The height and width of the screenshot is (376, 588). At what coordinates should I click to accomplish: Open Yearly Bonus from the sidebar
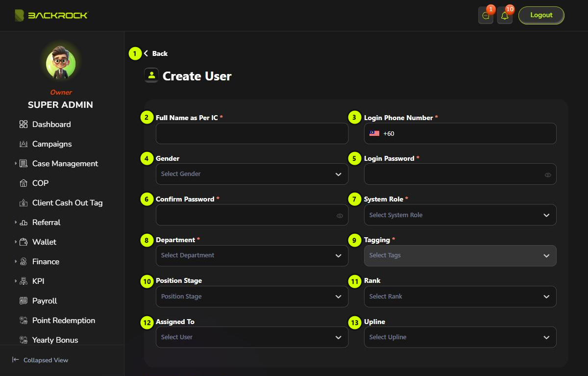55,340
